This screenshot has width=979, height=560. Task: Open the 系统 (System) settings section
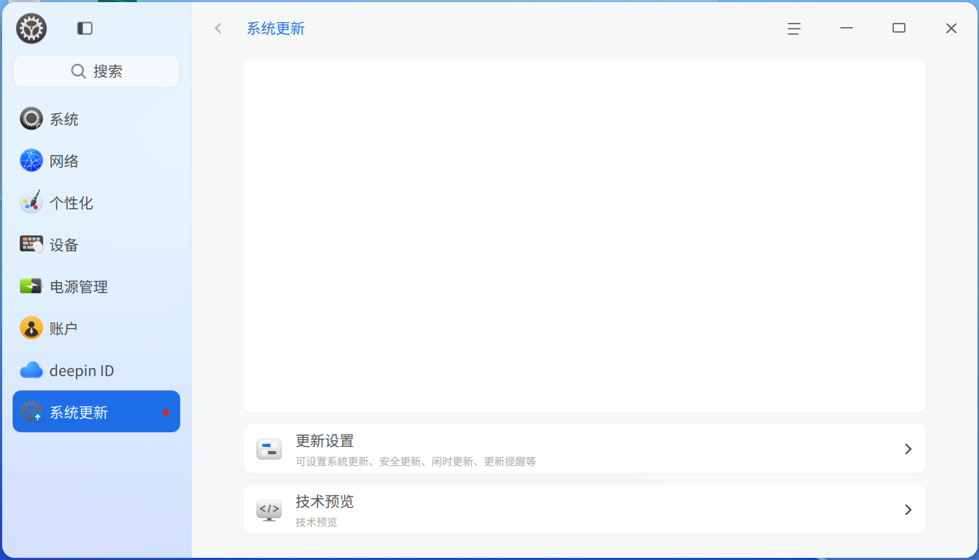31,118
